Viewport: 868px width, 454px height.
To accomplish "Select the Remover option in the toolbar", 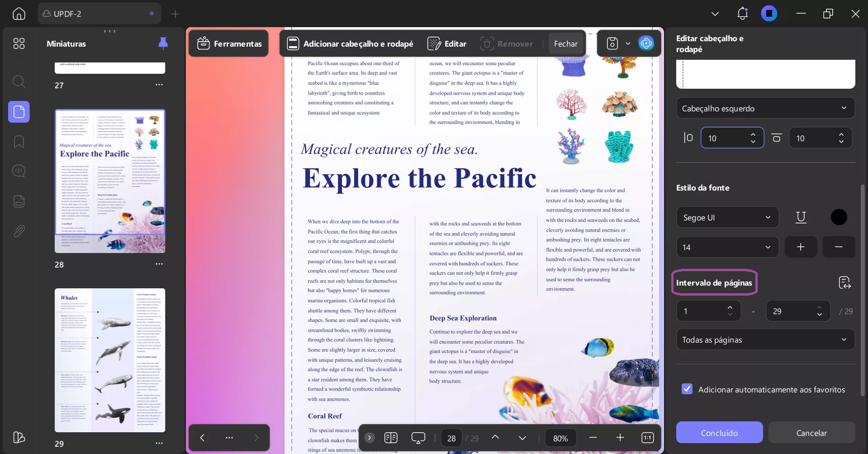I will coord(507,43).
